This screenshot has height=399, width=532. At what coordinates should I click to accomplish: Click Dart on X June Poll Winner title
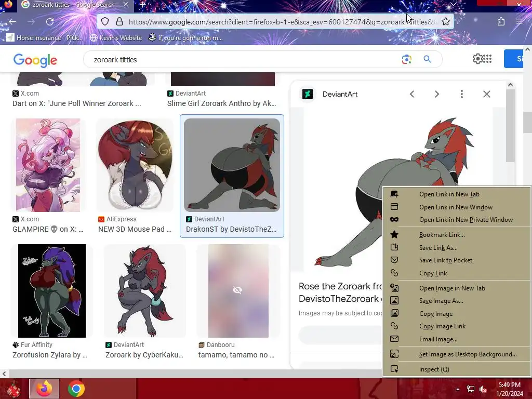click(x=77, y=103)
